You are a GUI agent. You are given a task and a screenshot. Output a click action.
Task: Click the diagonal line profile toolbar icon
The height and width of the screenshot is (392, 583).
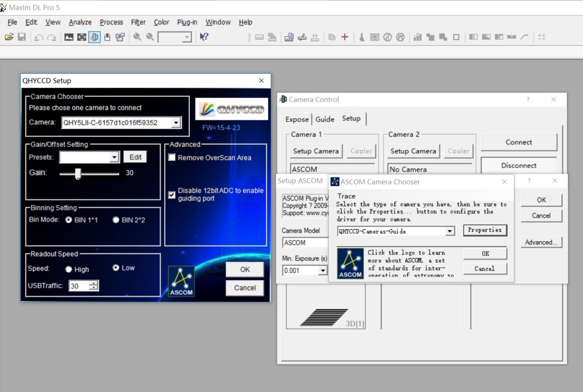point(524,37)
